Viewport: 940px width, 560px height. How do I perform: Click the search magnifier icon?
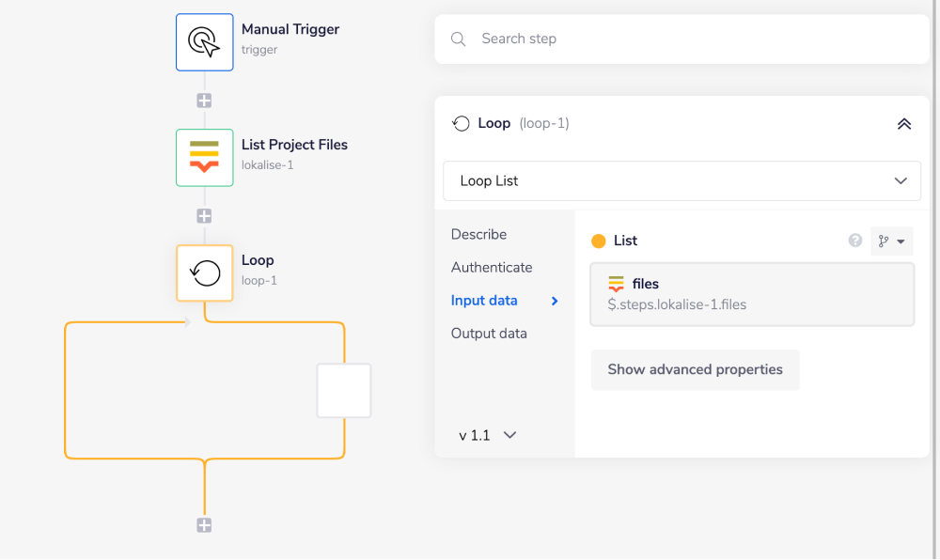[x=459, y=39]
